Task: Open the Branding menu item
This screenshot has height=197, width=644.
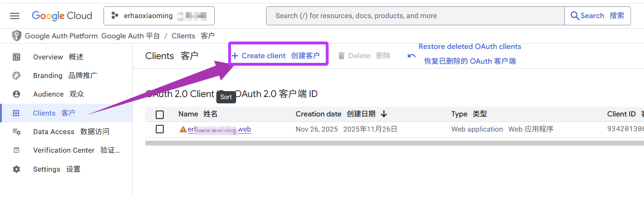Action: pos(66,76)
